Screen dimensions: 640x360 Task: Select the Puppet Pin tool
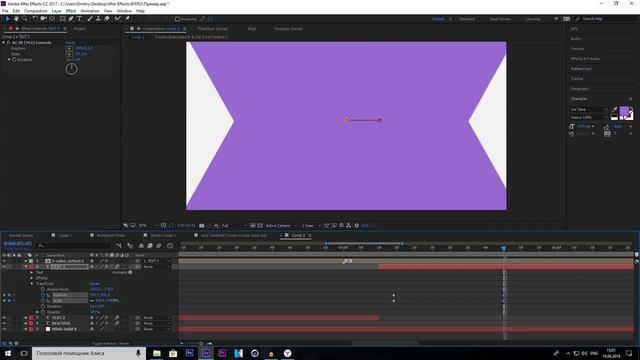coord(127,19)
